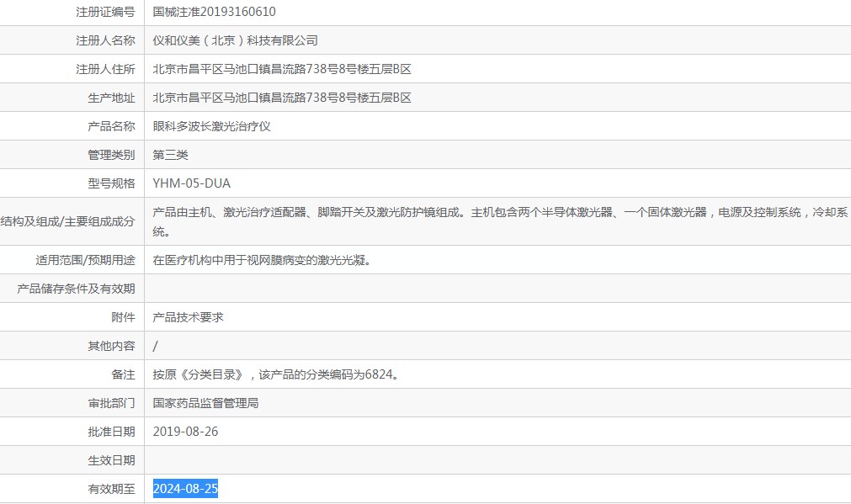This screenshot has width=851, height=504.
Task: Click the 型号规格 label
Action: 111,183
